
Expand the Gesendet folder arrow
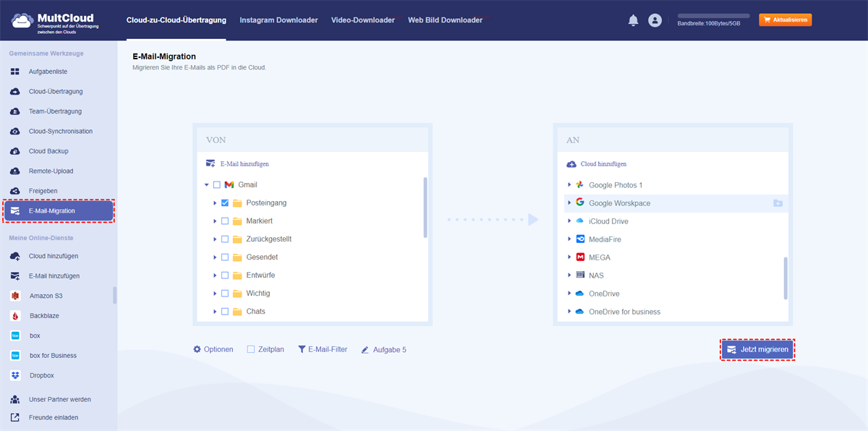pyautogui.click(x=216, y=257)
